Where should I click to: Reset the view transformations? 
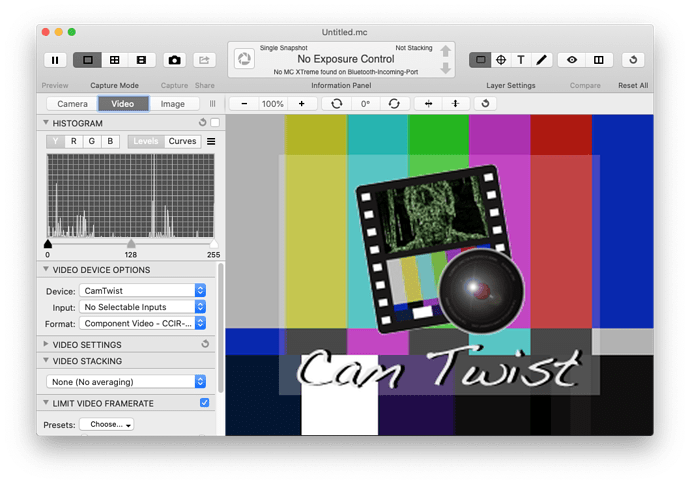click(485, 104)
